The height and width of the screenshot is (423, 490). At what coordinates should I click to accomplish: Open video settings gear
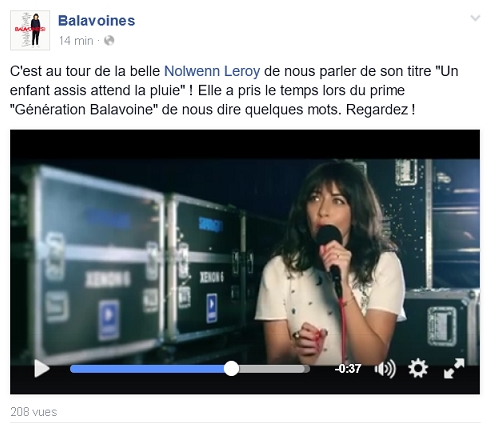click(418, 369)
